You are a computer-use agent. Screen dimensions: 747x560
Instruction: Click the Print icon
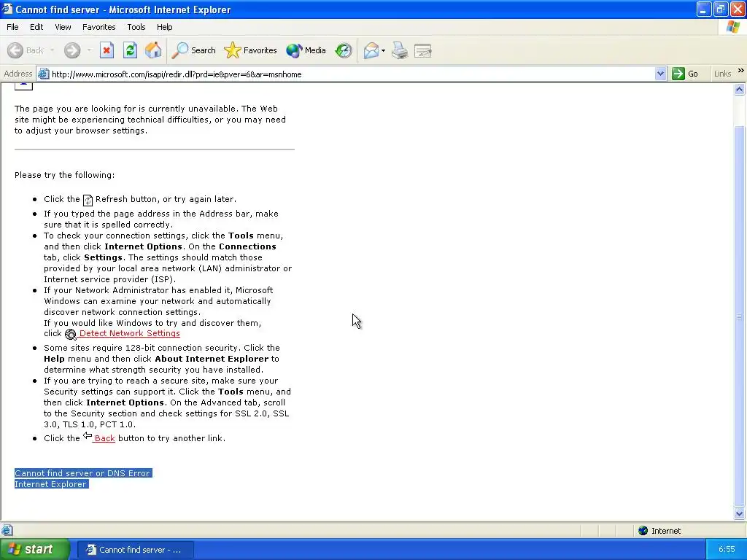pyautogui.click(x=400, y=50)
